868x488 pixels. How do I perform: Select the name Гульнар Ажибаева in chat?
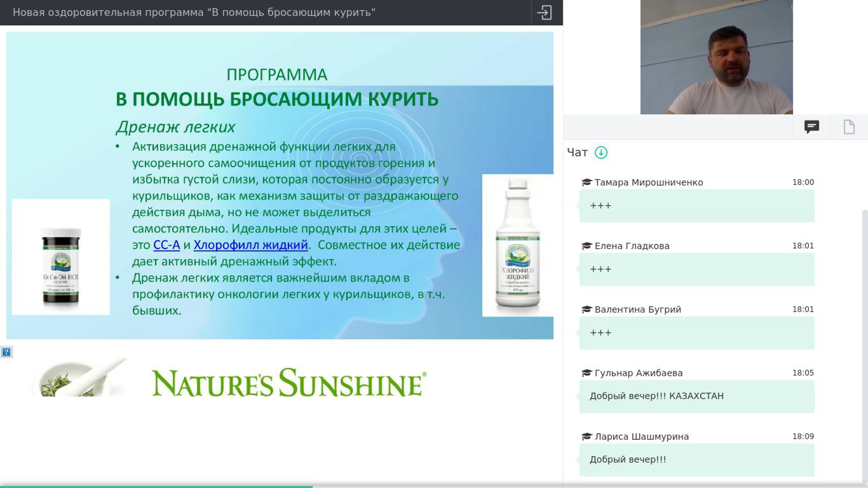[638, 373]
